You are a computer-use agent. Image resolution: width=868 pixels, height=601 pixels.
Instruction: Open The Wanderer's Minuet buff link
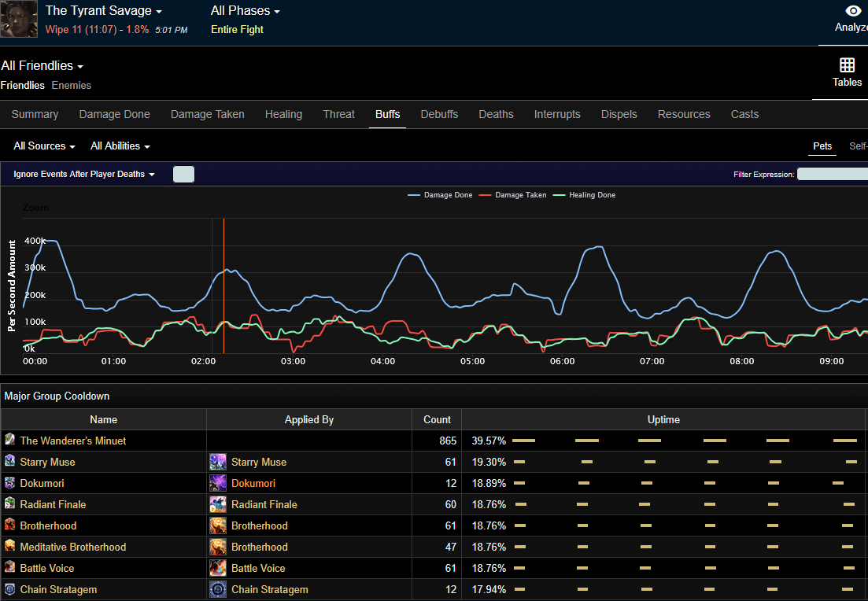click(73, 441)
